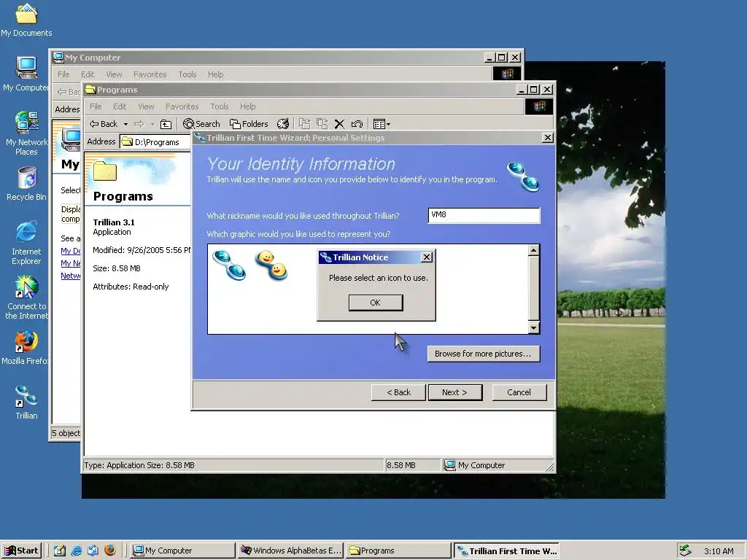Open View menu in Programs window
The width and height of the screenshot is (747, 560).
pyautogui.click(x=146, y=106)
